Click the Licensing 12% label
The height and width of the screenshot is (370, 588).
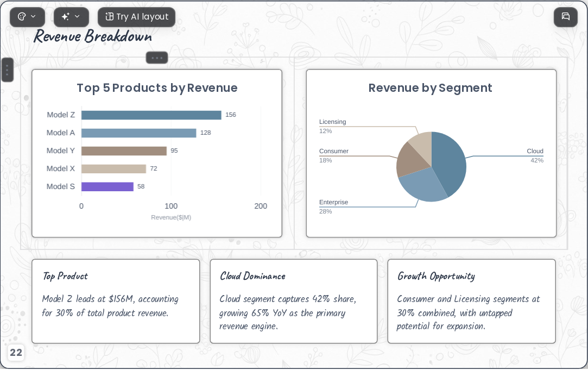click(333, 127)
